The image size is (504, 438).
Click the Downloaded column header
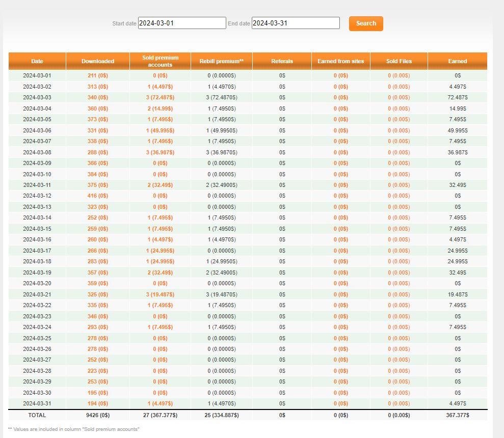(98, 61)
